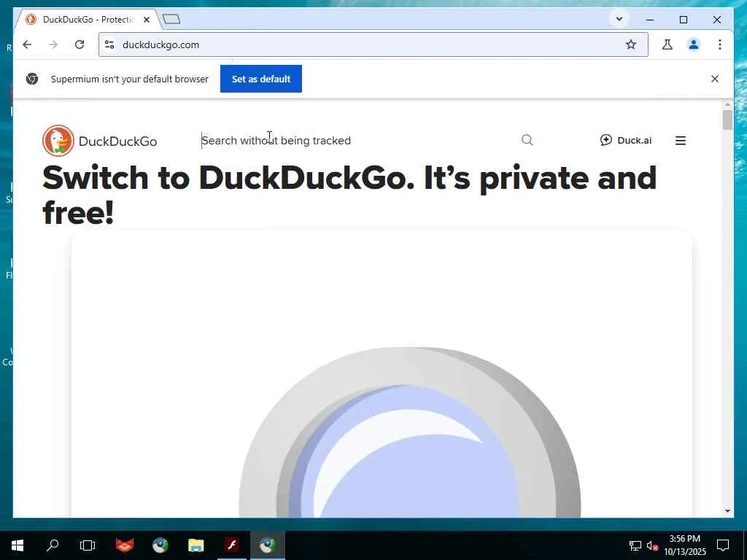Go back using the browser back arrow
Screen dimensions: 747x560
[27, 44]
